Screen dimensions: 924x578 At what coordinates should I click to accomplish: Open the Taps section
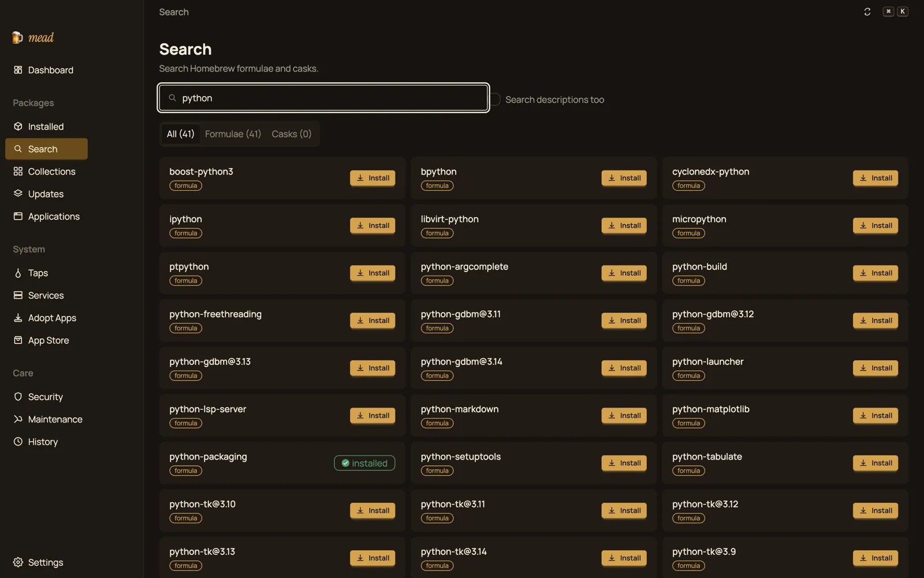click(46, 273)
